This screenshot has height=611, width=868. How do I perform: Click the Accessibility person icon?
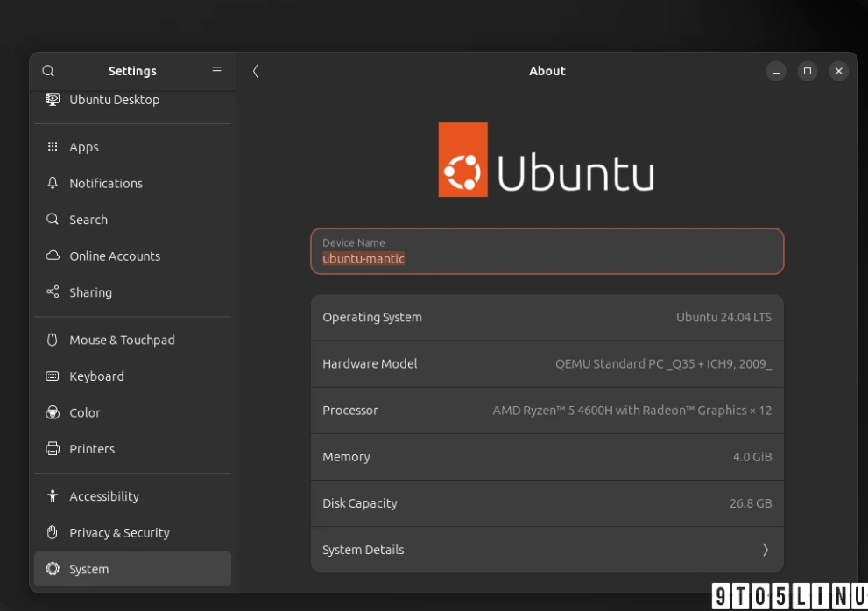tap(53, 495)
